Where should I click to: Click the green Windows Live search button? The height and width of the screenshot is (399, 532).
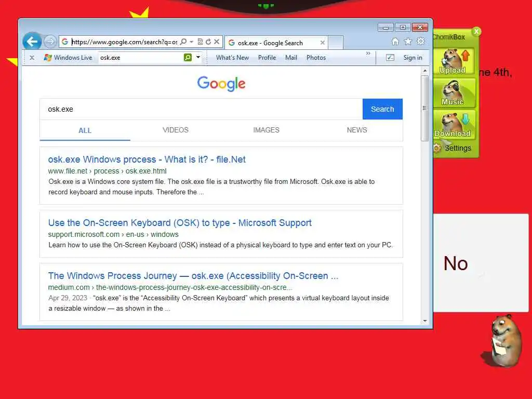click(x=188, y=57)
